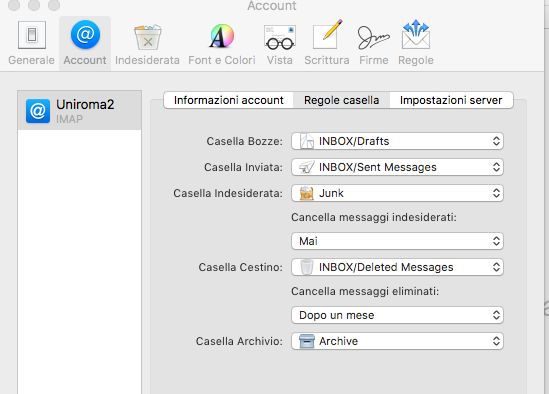Screen dimensions: 549x394
Task: Open Font e Colori preferences
Action: click(x=222, y=43)
